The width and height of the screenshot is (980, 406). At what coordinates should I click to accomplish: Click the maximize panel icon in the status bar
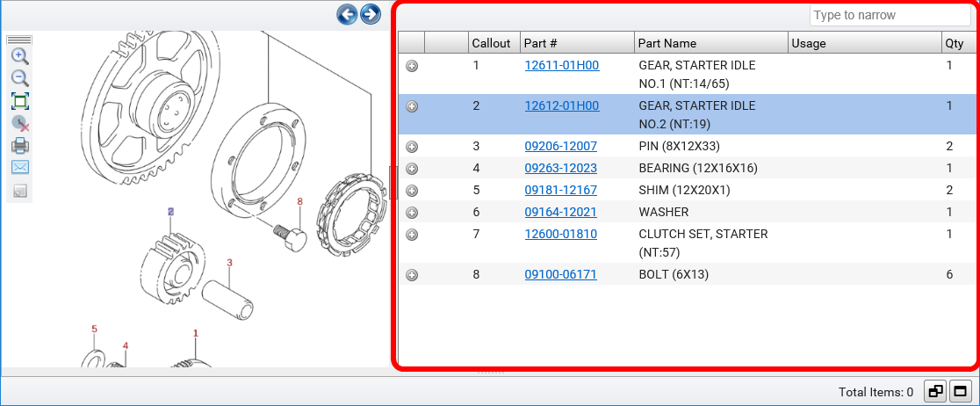coord(961,392)
